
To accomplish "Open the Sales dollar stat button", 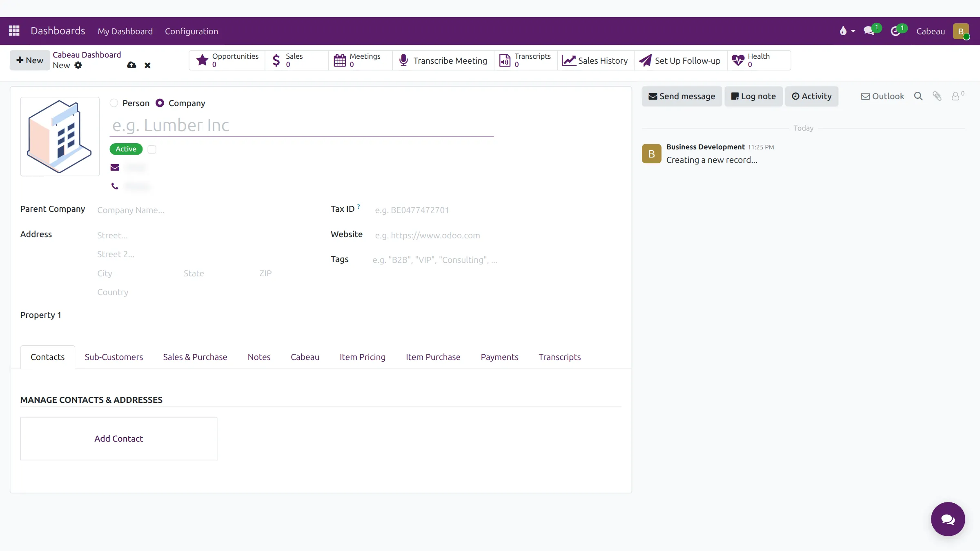I will coord(297,60).
